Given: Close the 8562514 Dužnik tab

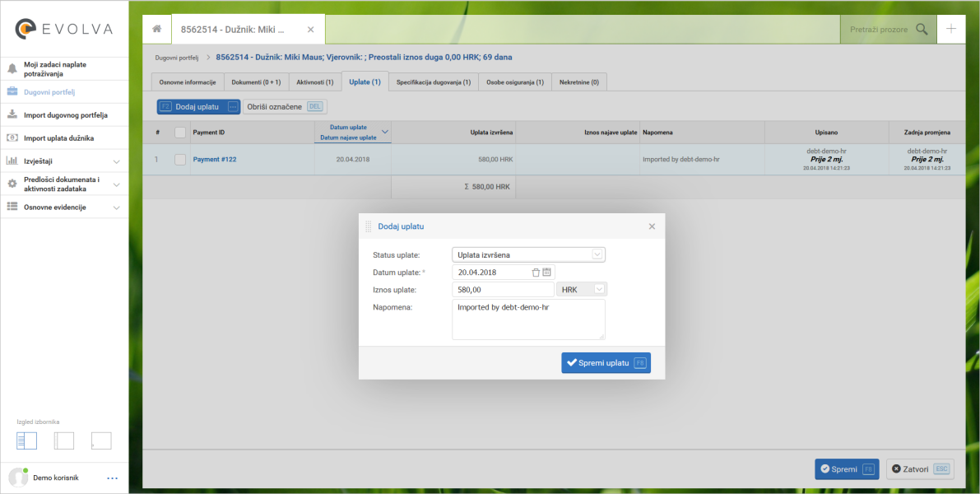Looking at the screenshot, I should click(311, 30).
